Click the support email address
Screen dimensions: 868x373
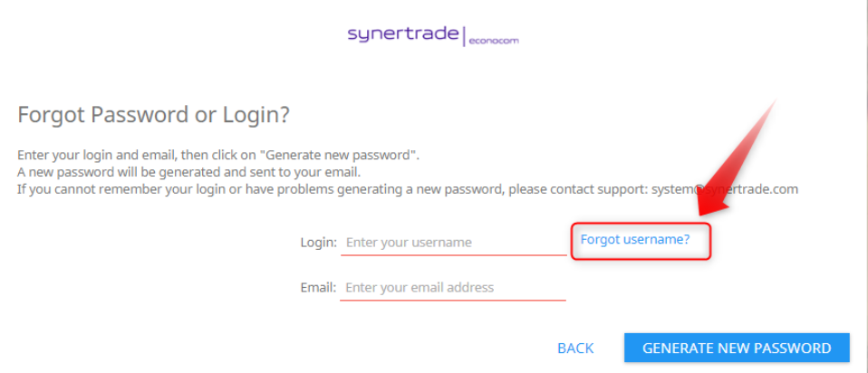click(x=745, y=189)
